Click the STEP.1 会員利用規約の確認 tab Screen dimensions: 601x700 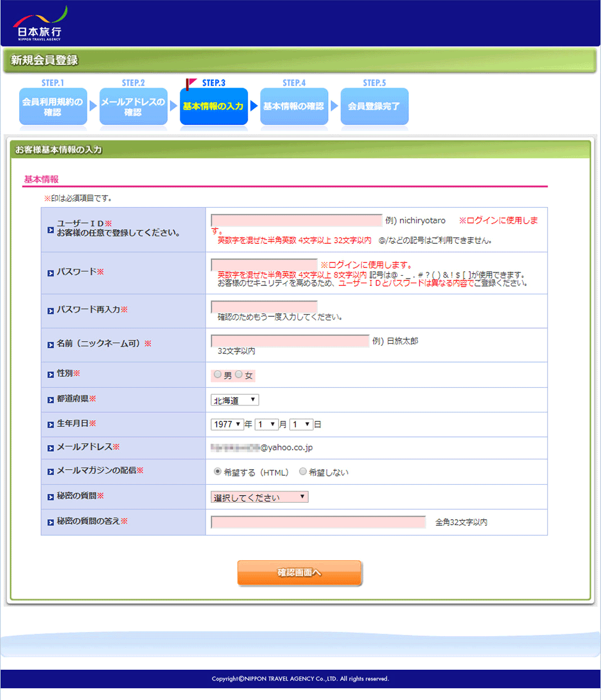coord(53,107)
